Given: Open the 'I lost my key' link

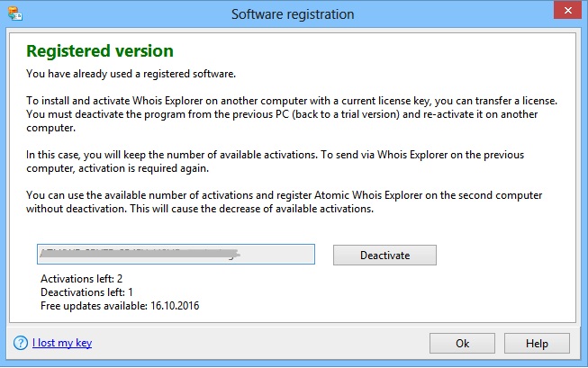Looking at the screenshot, I should [62, 343].
